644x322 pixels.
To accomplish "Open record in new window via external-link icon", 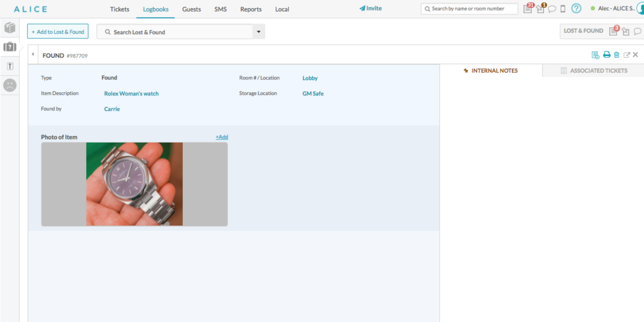I will (x=626, y=55).
